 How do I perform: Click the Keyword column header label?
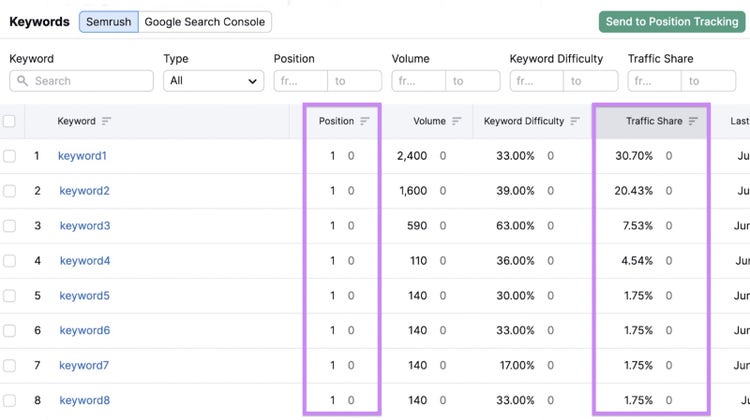coord(76,121)
